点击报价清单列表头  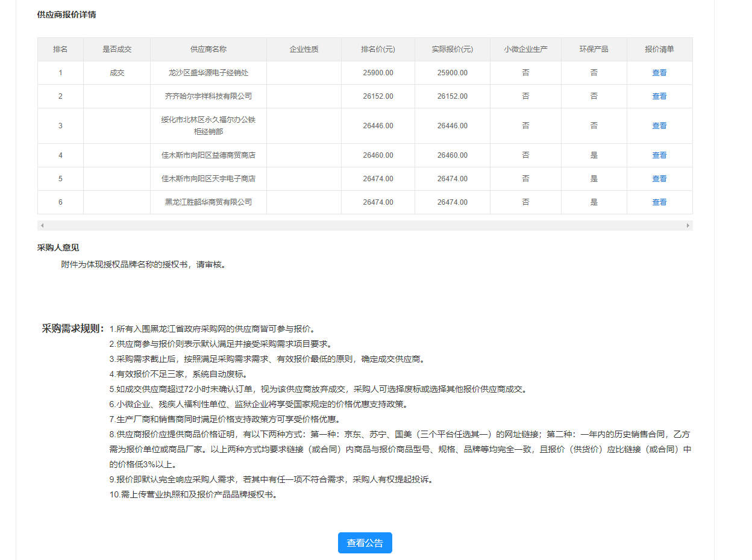pos(659,49)
